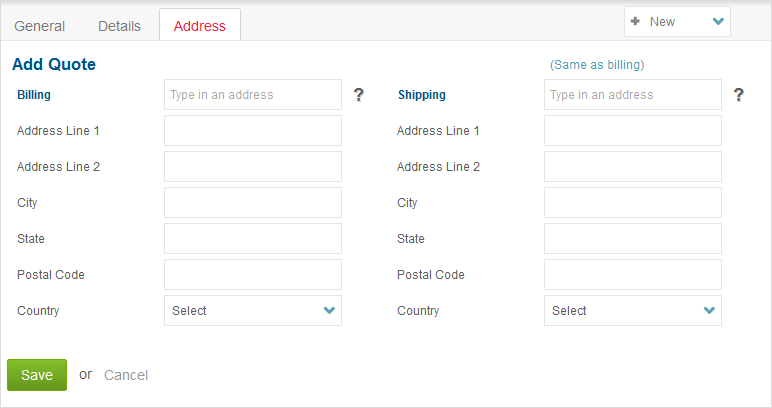
Task: Select the Address tab
Action: [x=200, y=25]
